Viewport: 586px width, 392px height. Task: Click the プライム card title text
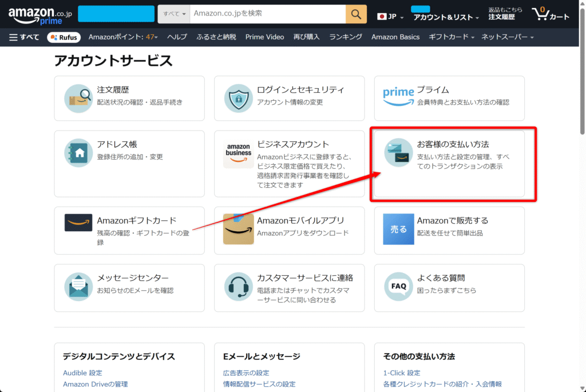[x=433, y=90]
